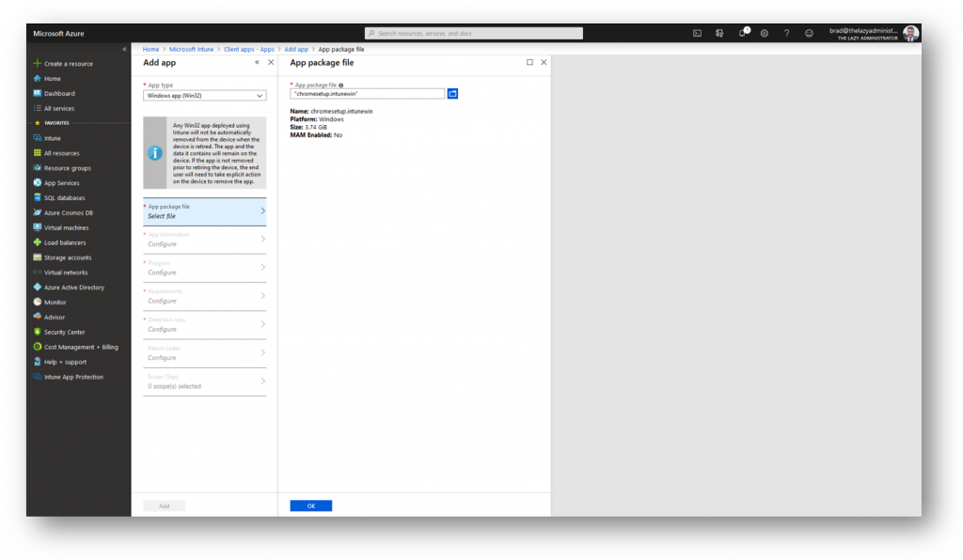Open Storage accounts in sidebar
963x560 pixels.
[x=62, y=257]
